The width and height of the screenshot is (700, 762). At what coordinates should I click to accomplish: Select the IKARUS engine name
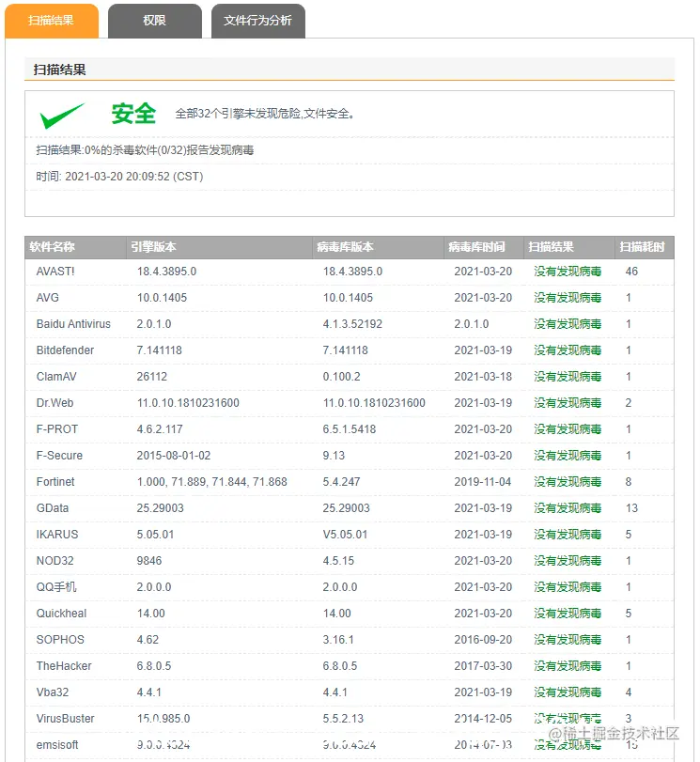pyautogui.click(x=57, y=534)
